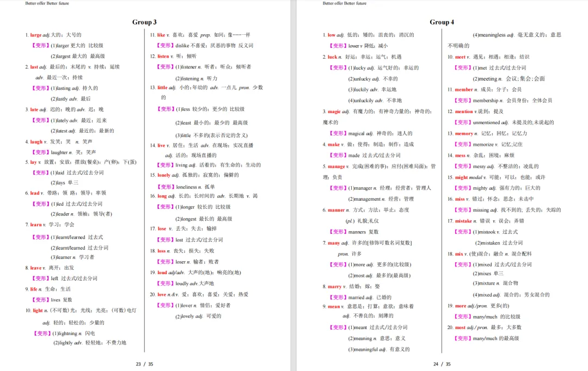The image size is (588, 371).
Task: Click the word "manners" under manner
Action: 357,232
